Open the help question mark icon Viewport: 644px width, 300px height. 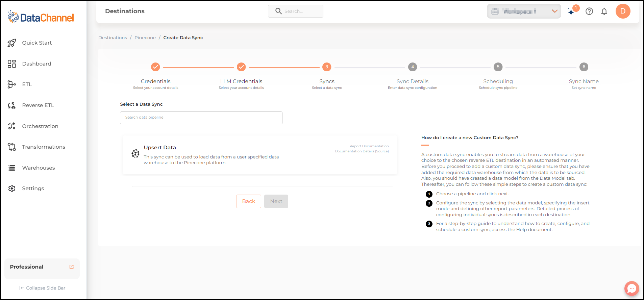point(589,11)
